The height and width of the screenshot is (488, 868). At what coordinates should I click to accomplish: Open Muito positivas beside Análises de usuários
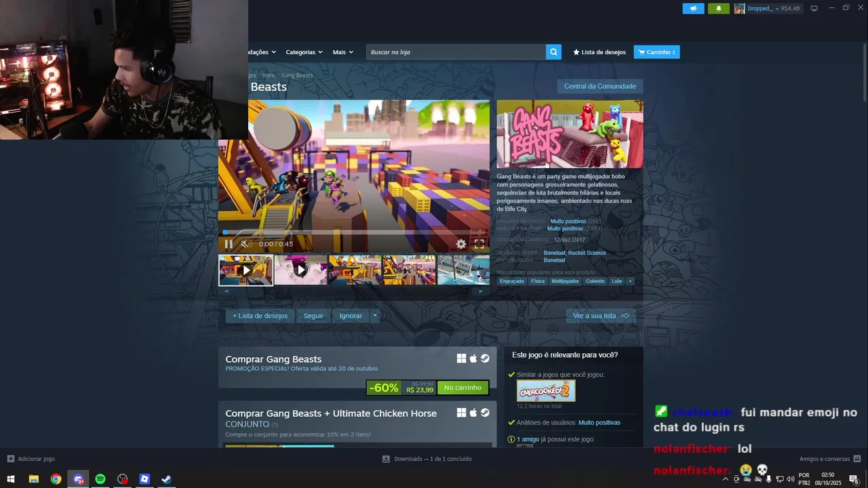(x=599, y=423)
